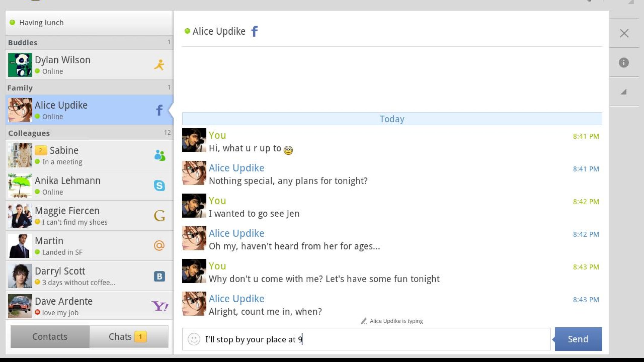
Task: Click AIM running man icon for Dylan Wilson
Action: coord(159,65)
